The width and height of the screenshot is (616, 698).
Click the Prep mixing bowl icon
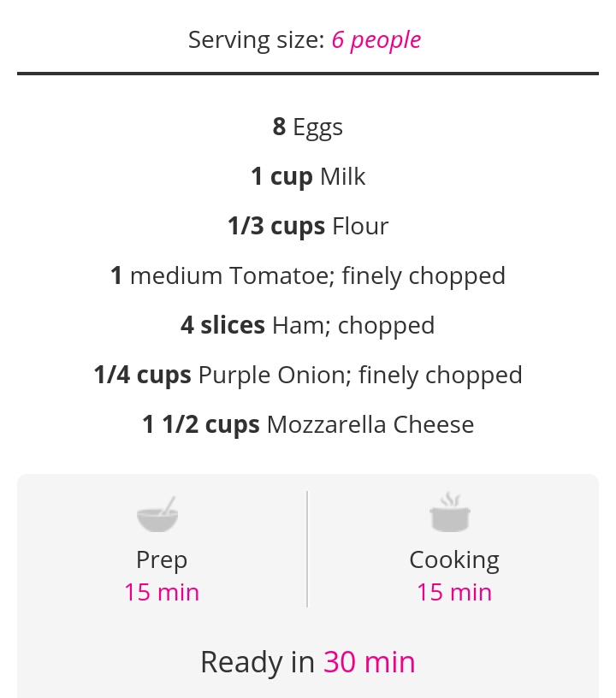[157, 514]
